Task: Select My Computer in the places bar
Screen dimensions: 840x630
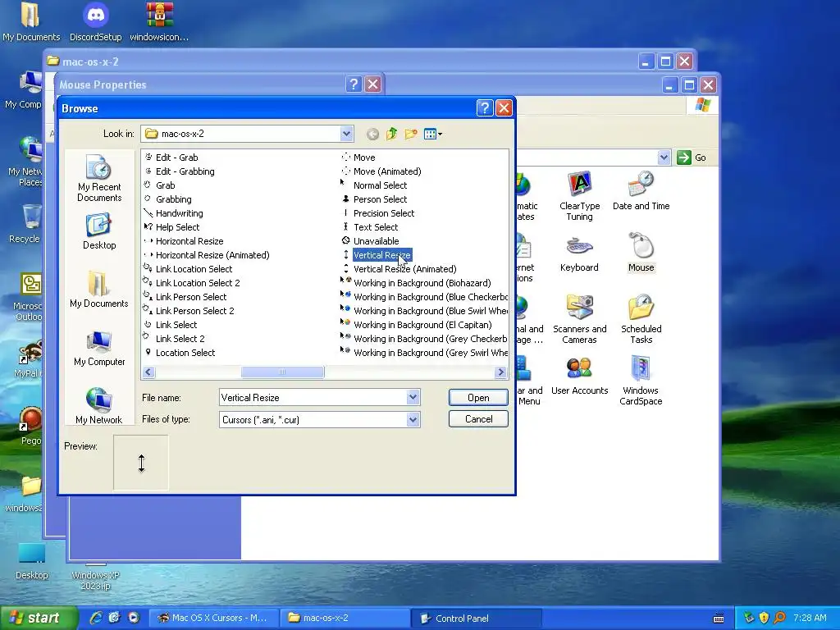Action: click(99, 348)
